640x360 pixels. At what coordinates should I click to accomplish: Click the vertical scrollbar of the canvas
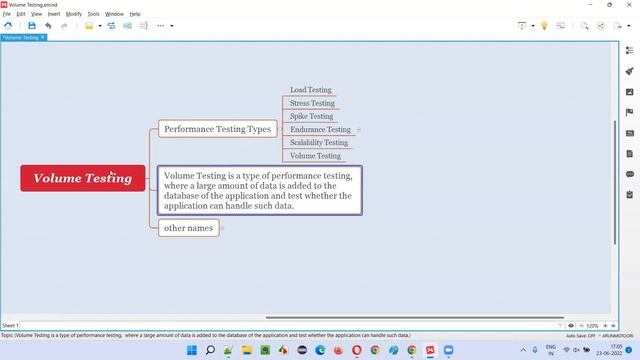pyautogui.click(x=615, y=182)
